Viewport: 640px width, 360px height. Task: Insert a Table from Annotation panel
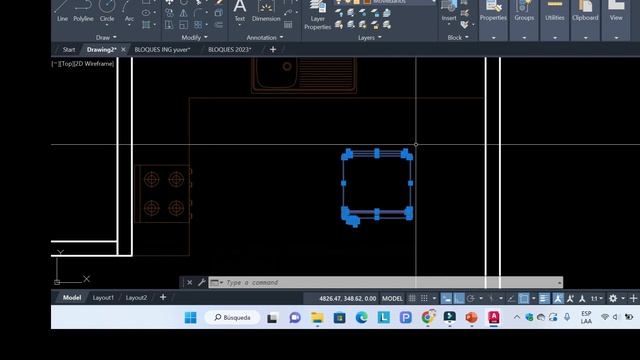click(288, 24)
